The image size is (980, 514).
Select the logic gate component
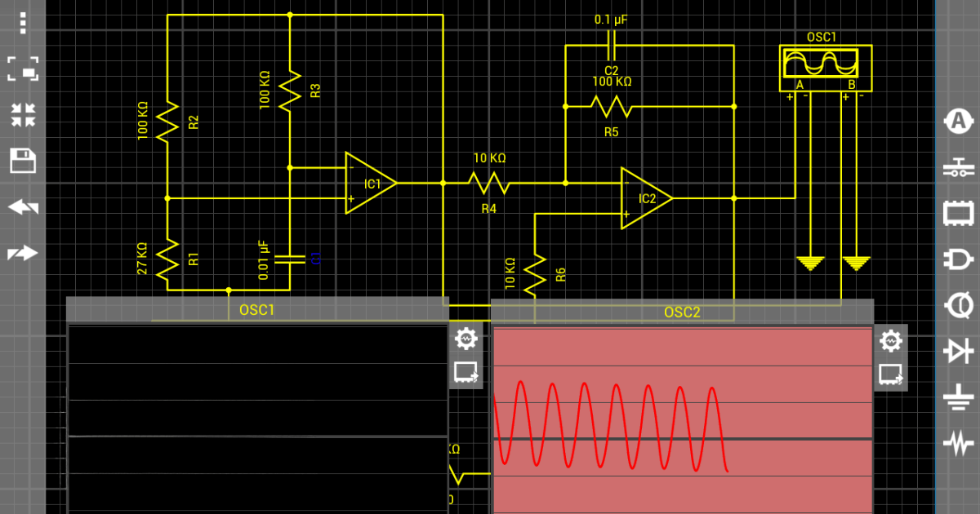click(957, 260)
